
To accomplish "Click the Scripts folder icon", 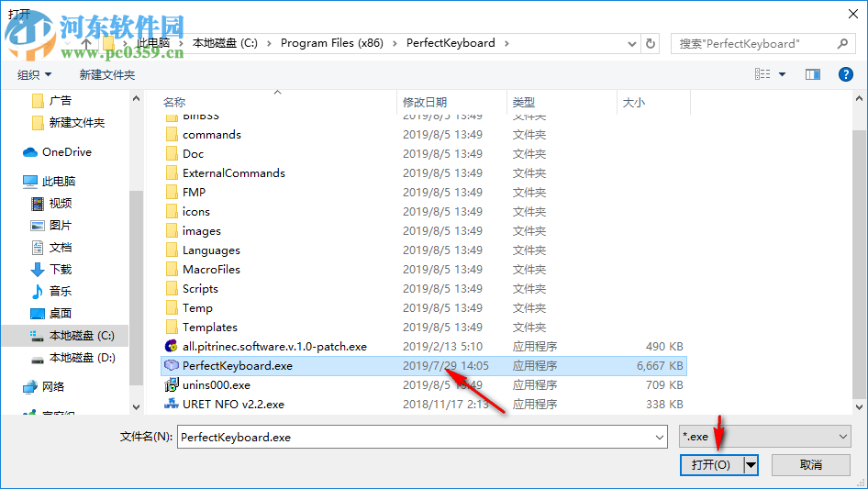I will coord(172,288).
